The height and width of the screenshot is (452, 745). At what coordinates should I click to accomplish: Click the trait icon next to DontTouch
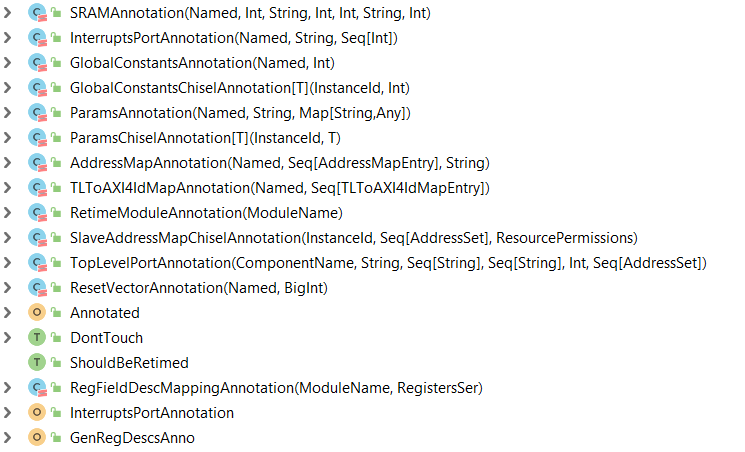[x=37, y=337]
